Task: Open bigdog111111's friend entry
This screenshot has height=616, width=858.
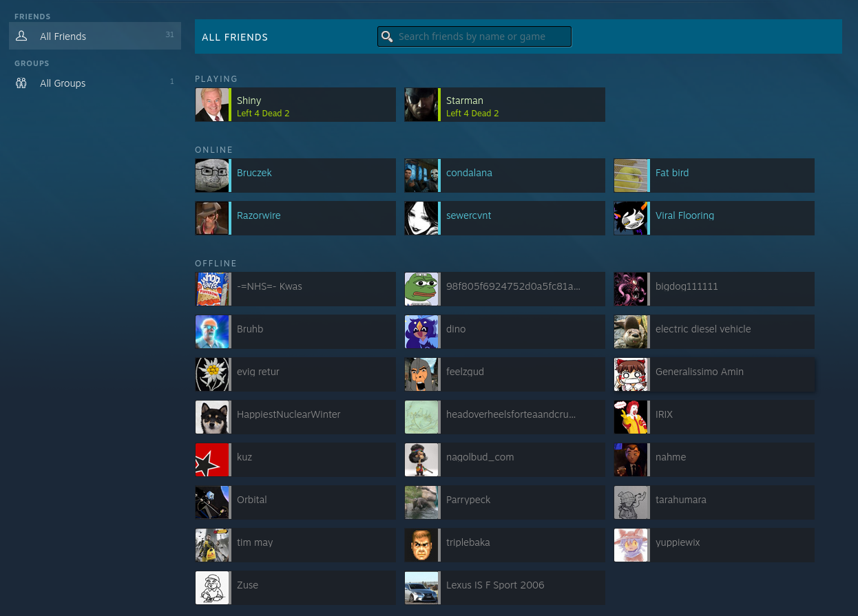Action: click(714, 289)
